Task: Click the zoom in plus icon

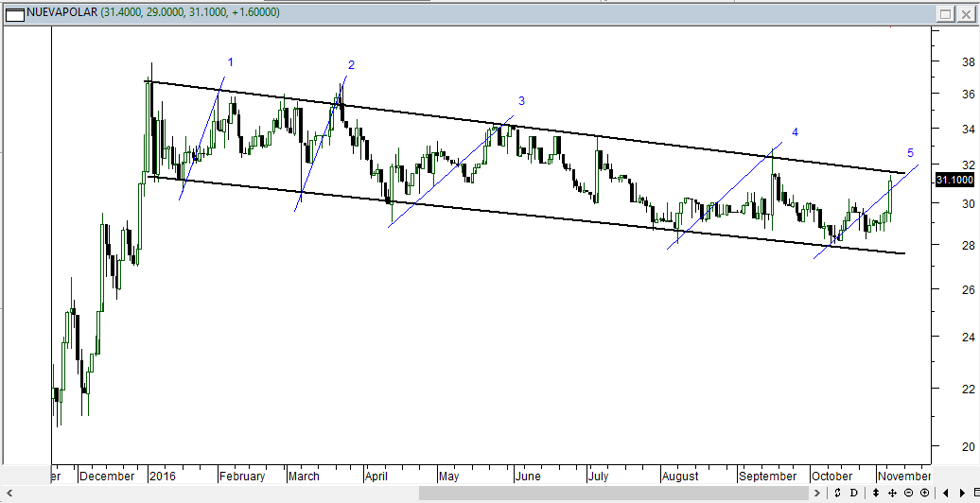Action: (x=924, y=493)
